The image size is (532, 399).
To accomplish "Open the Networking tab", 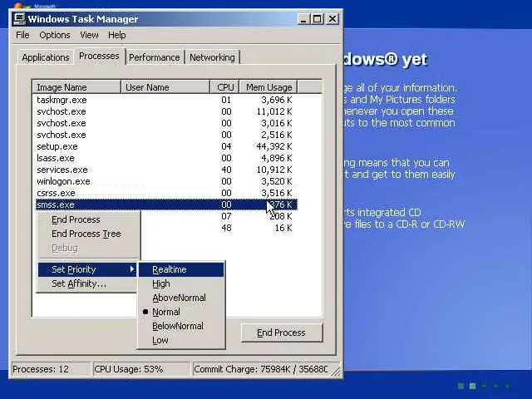I will 212,57.
